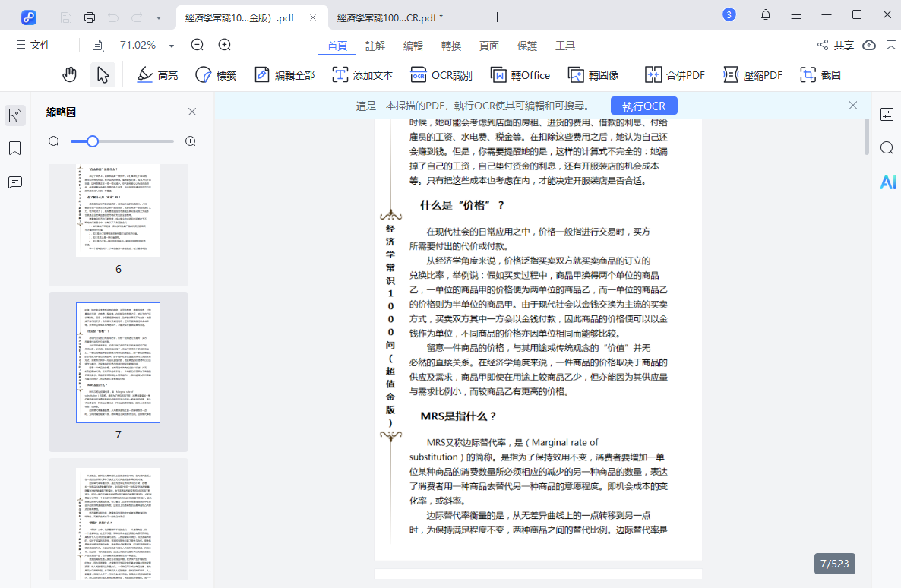Screen dimensions: 901x588
Task: Open the properties panel icon on right
Action: (x=887, y=115)
